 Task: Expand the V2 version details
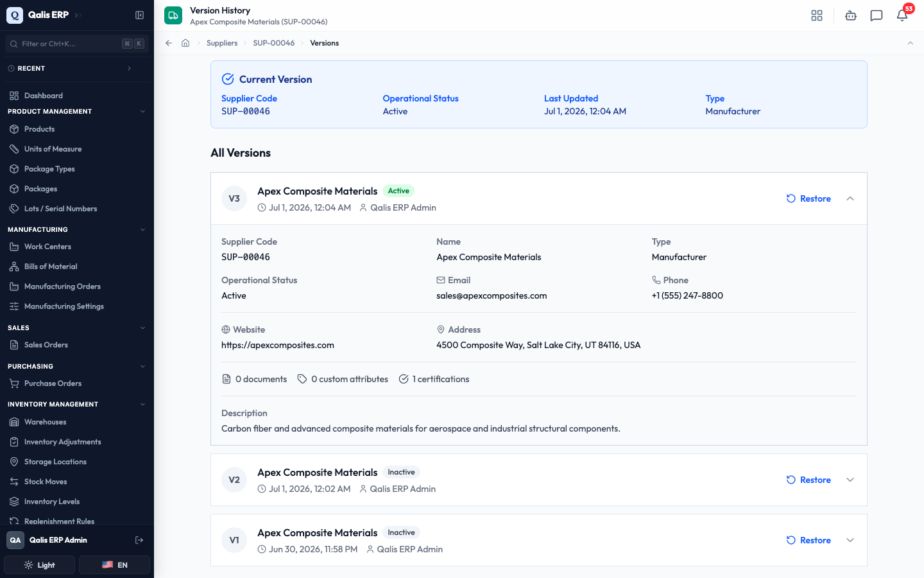tap(850, 480)
